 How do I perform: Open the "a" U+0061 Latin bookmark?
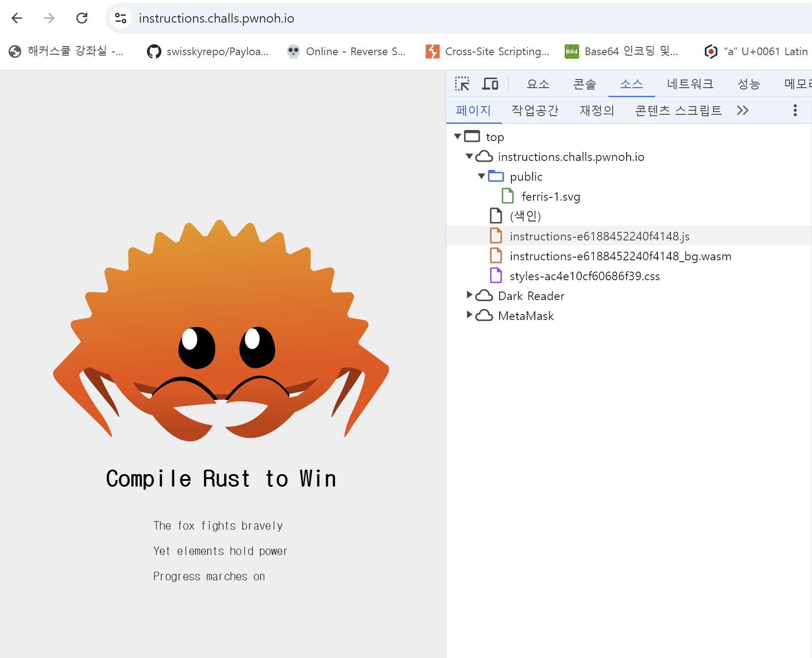755,52
